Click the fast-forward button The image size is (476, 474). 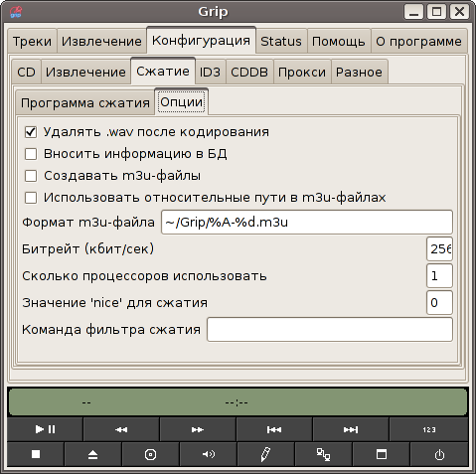coord(198,429)
